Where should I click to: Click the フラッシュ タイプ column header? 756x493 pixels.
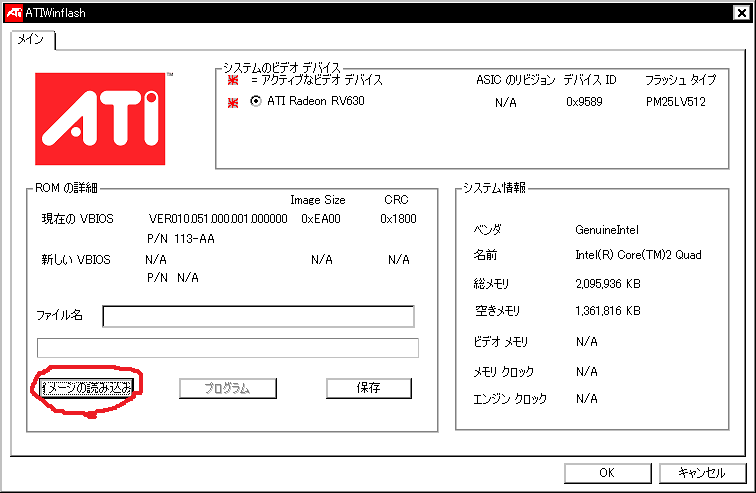680,80
